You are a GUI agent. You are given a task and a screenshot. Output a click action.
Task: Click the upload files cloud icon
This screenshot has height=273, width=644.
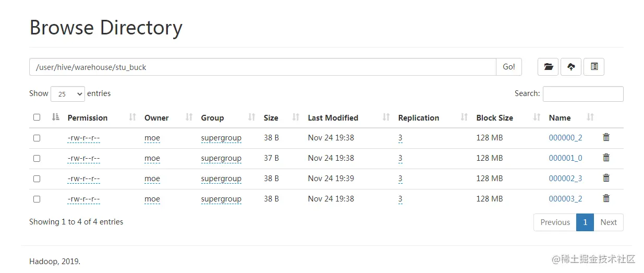coord(571,67)
